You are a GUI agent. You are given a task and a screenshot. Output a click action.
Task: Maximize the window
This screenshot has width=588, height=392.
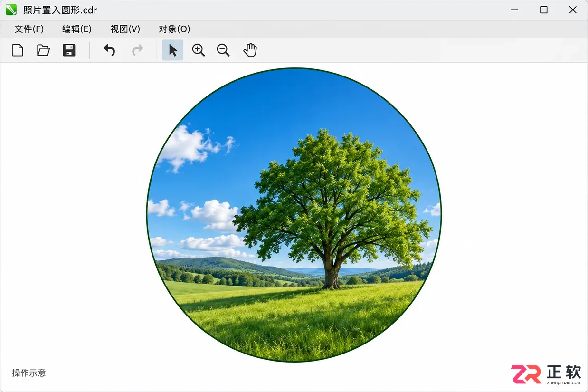point(544,10)
